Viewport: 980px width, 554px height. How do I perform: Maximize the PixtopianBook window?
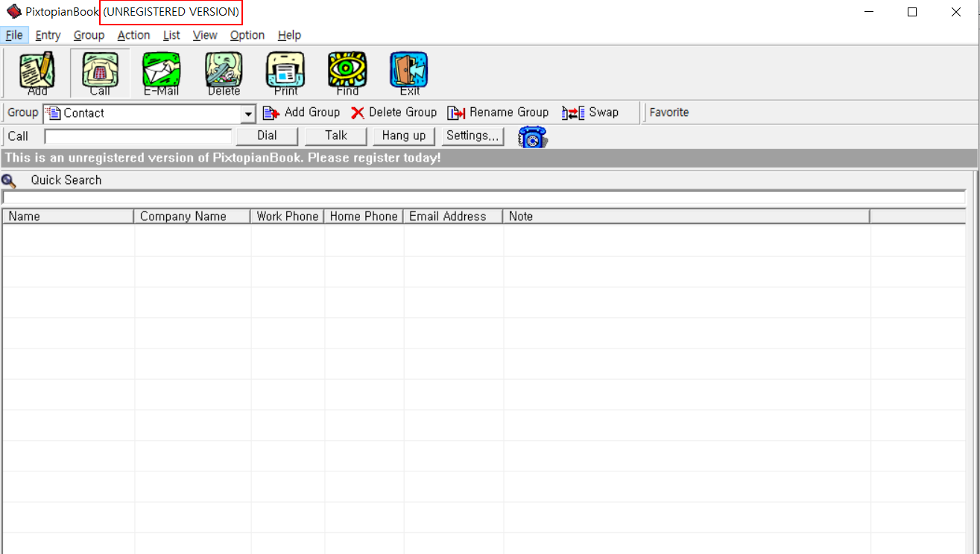point(912,12)
